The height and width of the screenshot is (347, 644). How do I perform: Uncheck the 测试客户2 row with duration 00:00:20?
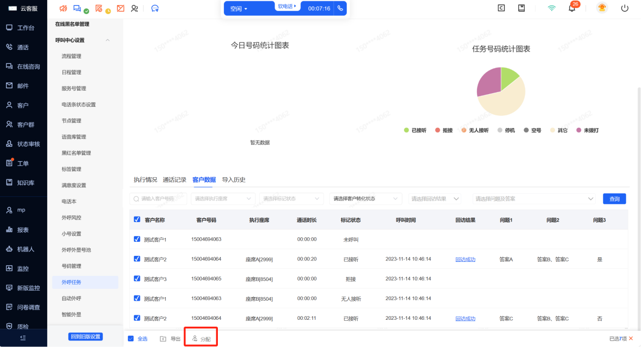137,259
